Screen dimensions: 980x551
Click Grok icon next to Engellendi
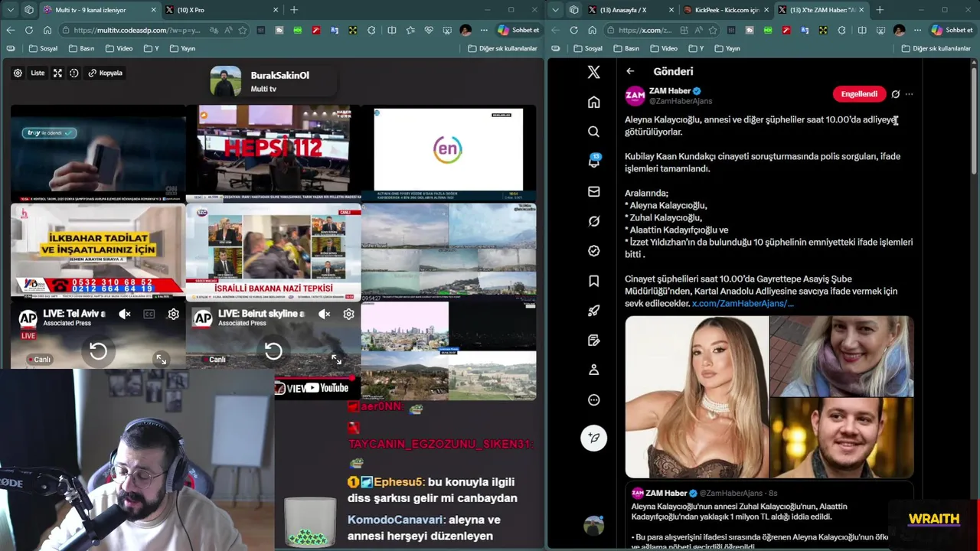coord(895,94)
